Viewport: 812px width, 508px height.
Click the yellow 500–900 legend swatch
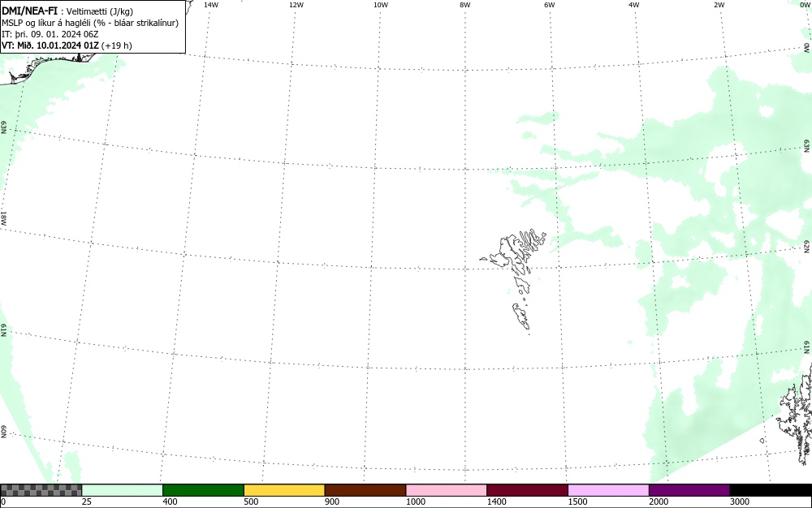284,490
